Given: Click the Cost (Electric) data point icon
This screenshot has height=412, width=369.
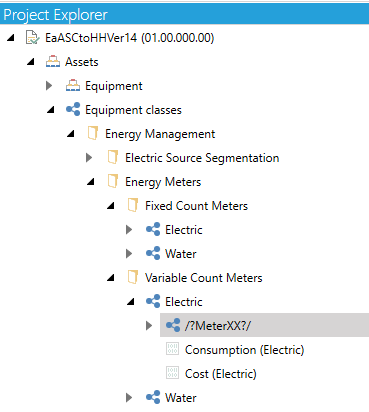Looking at the screenshot, I should pos(172,373).
